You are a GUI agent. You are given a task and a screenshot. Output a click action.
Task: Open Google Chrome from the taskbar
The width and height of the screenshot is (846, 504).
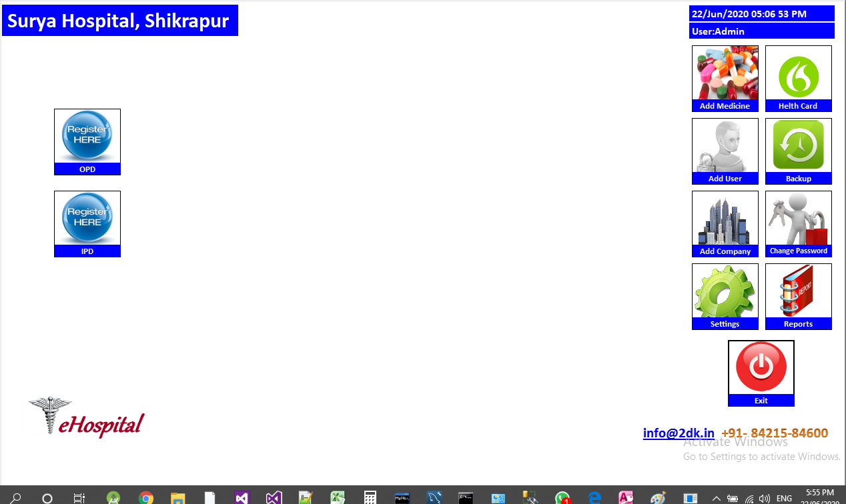[146, 497]
